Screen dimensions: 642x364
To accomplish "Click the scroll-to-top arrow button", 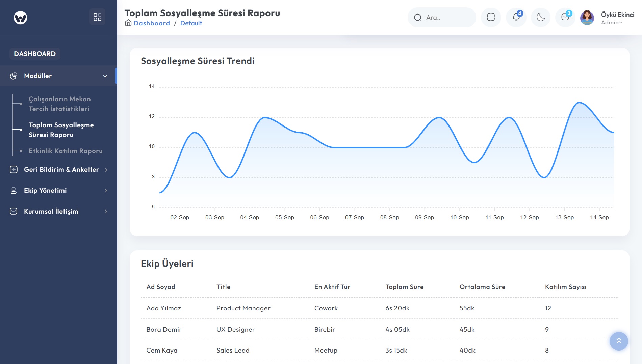I will tap(619, 341).
